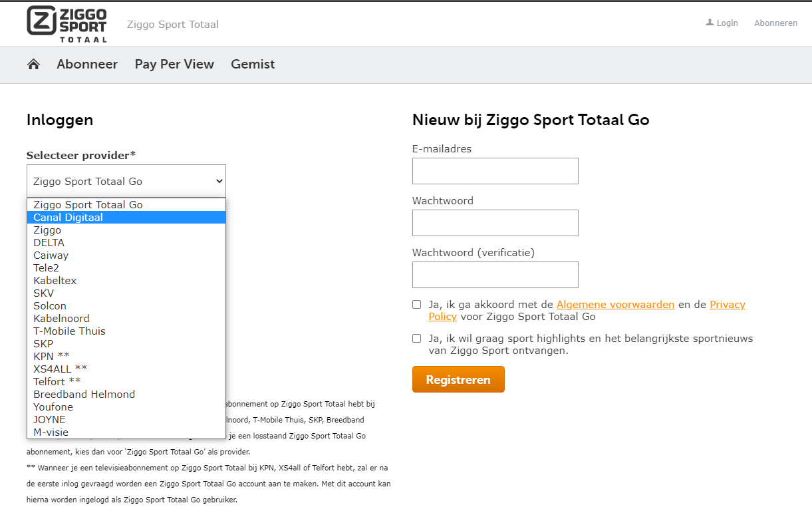Image resolution: width=812 pixels, height=511 pixels.
Task: Select Canal Digitaal from provider list
Action: point(126,218)
